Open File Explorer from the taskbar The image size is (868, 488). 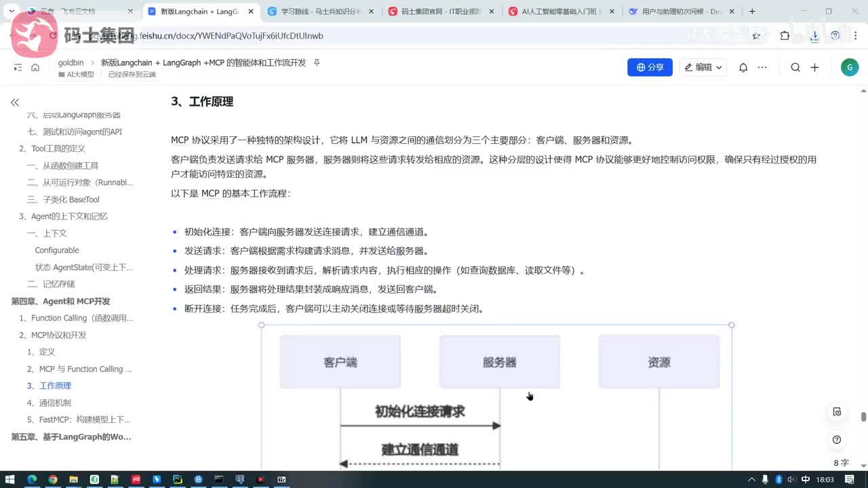point(74,479)
